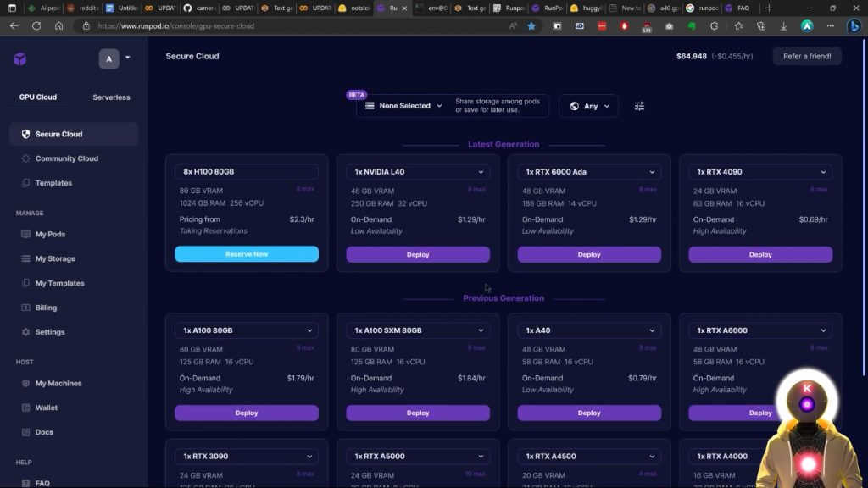Deploy the RTX 6000 Ada pod
Screen dimensions: 868x488
pyautogui.click(x=589, y=254)
